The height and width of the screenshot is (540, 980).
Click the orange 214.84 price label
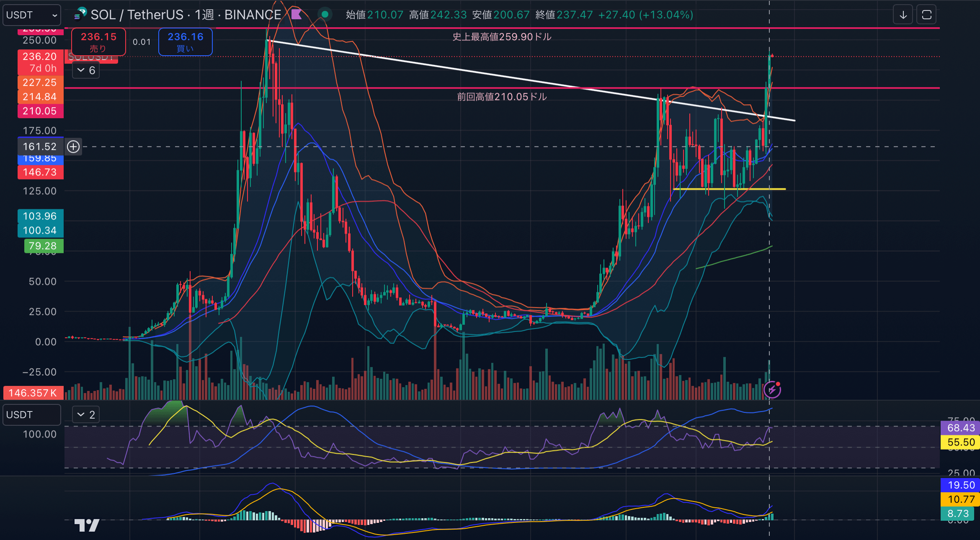[x=40, y=97]
